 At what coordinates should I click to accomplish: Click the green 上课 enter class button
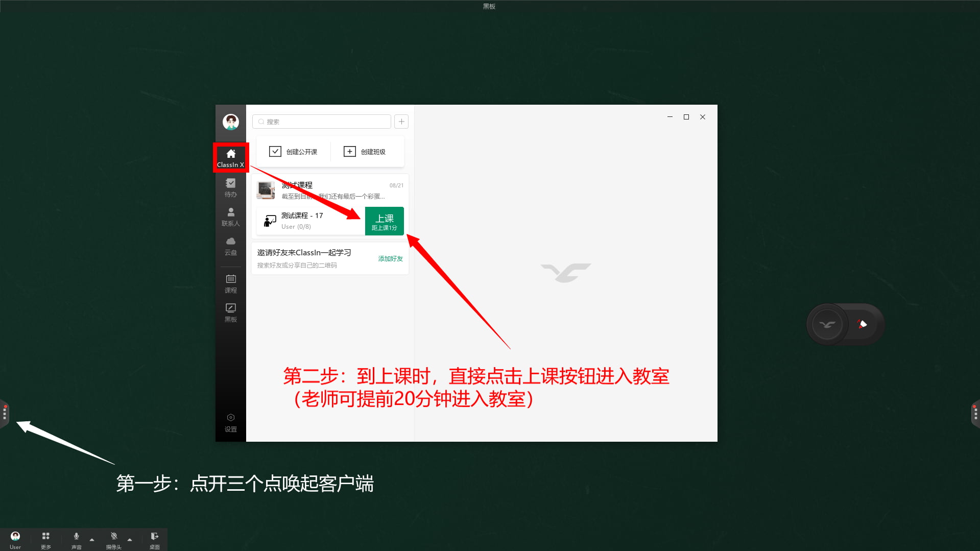tap(385, 221)
